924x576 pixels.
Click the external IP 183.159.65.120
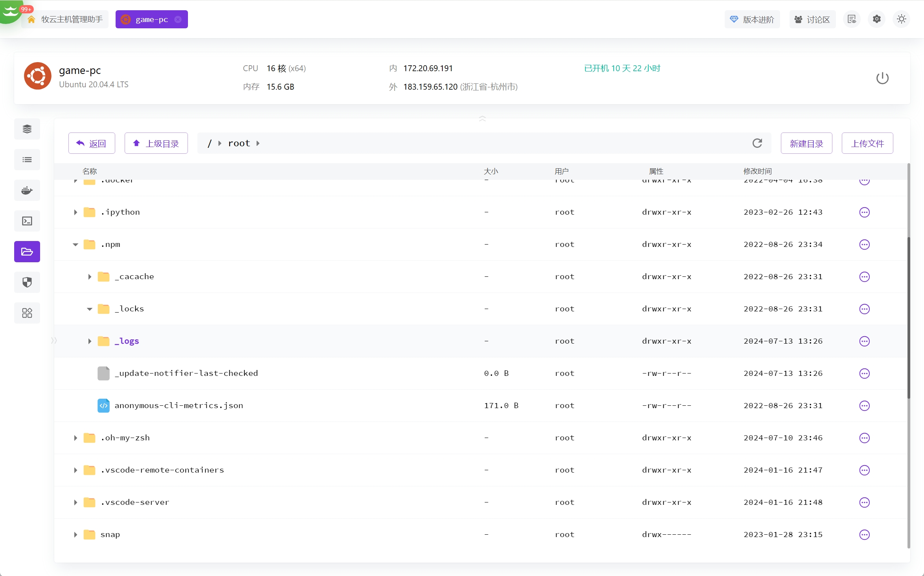coord(431,87)
